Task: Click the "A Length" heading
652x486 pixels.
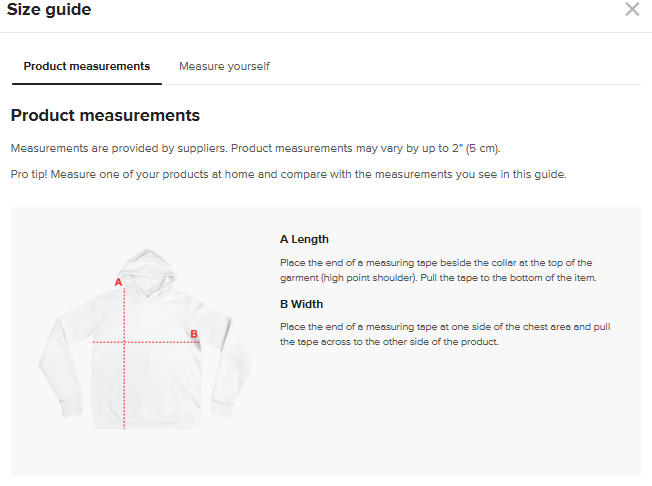Action: coord(304,239)
